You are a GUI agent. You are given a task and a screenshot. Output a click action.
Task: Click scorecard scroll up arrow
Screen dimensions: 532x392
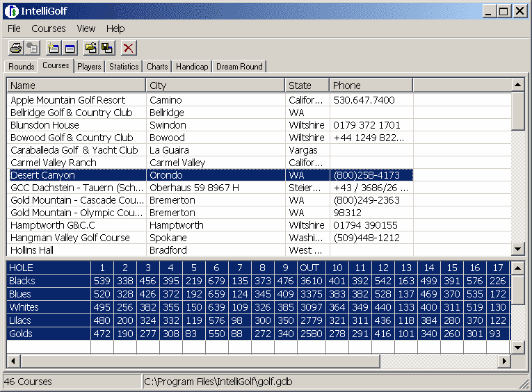click(x=518, y=268)
